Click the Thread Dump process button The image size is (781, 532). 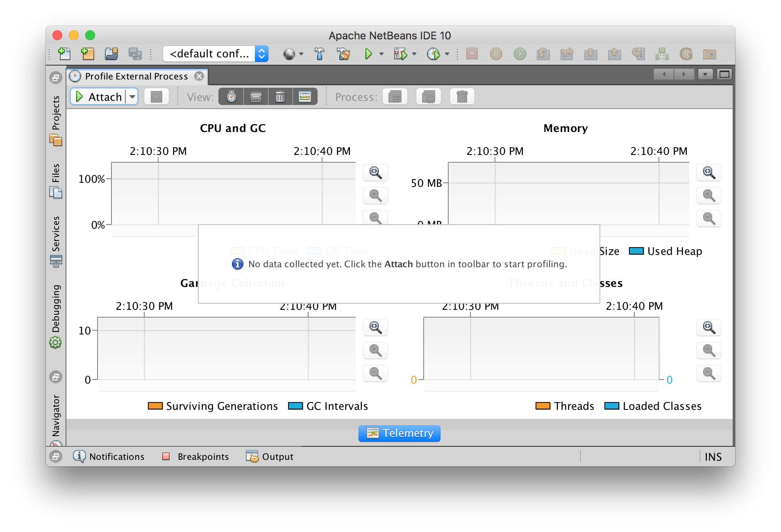(x=395, y=97)
